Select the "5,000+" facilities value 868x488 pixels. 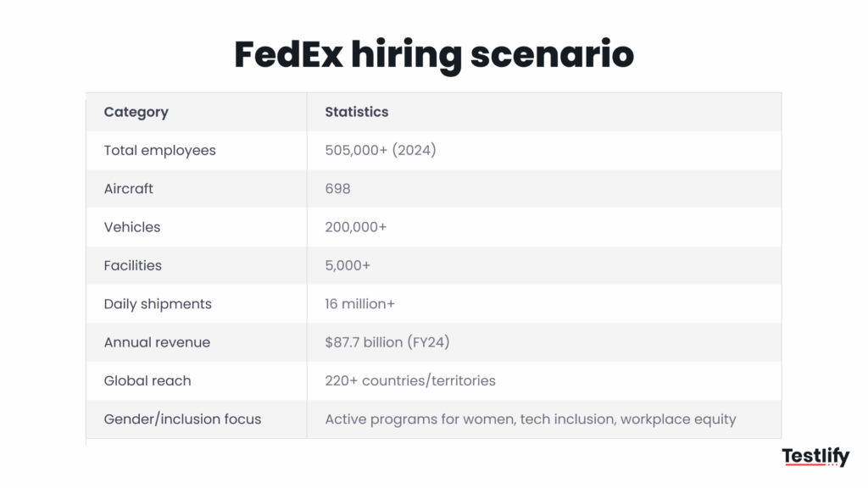point(348,265)
